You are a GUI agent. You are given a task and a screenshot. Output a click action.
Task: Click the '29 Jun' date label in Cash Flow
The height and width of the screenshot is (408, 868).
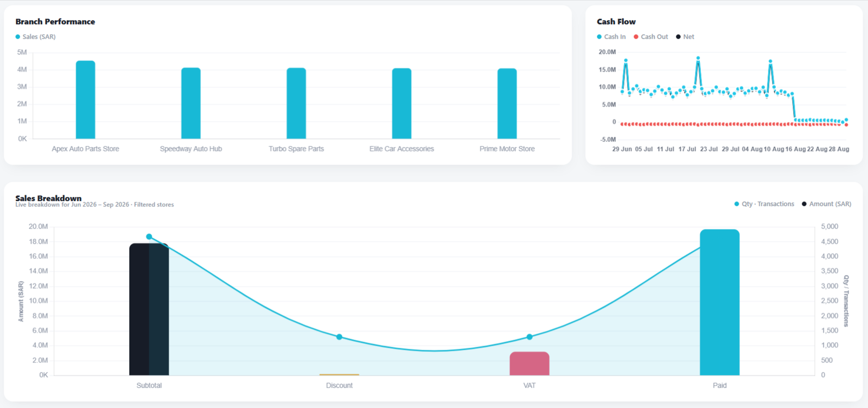click(x=622, y=149)
